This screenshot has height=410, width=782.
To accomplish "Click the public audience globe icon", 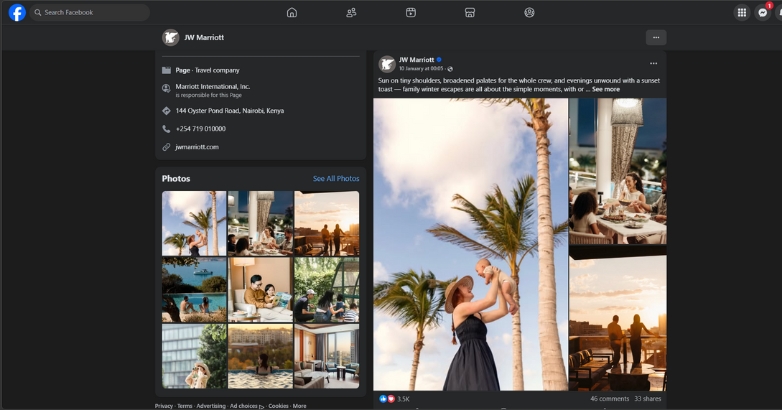I will tap(450, 69).
